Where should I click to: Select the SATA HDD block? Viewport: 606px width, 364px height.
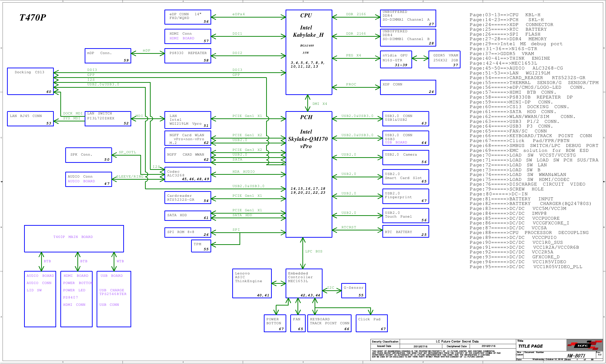[188, 216]
